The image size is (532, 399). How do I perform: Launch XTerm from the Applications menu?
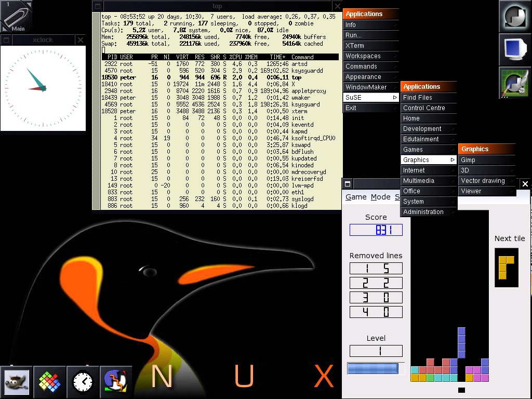371,46
